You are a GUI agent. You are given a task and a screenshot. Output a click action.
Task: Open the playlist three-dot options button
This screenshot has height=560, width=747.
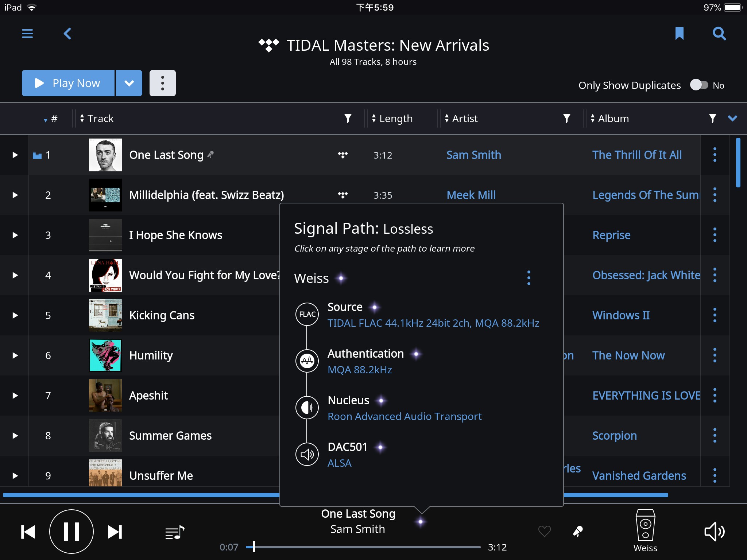coord(163,83)
